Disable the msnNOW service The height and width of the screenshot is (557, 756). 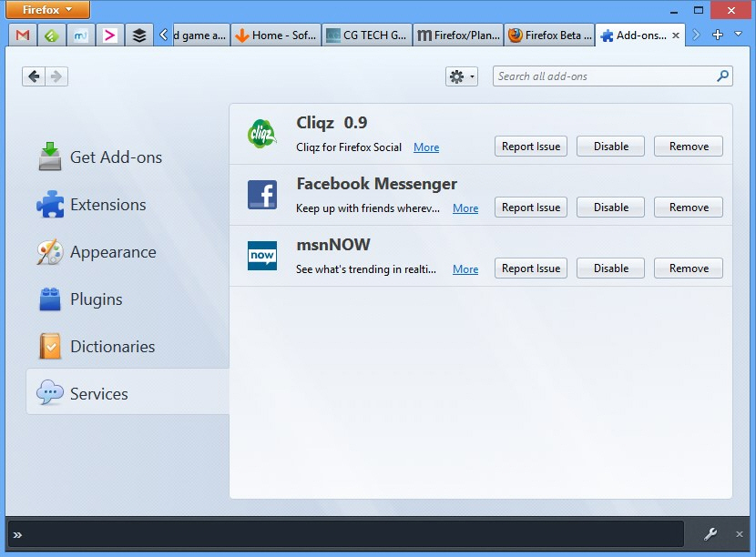pyautogui.click(x=611, y=268)
